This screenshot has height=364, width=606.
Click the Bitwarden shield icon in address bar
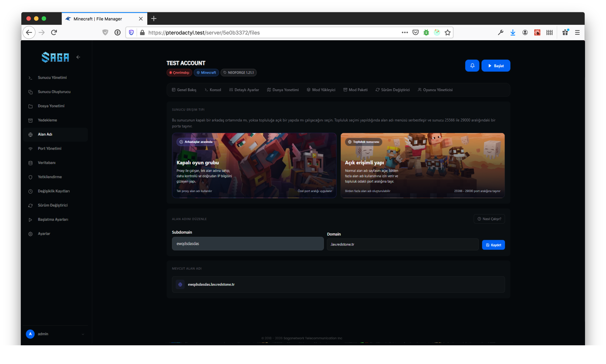(x=131, y=32)
